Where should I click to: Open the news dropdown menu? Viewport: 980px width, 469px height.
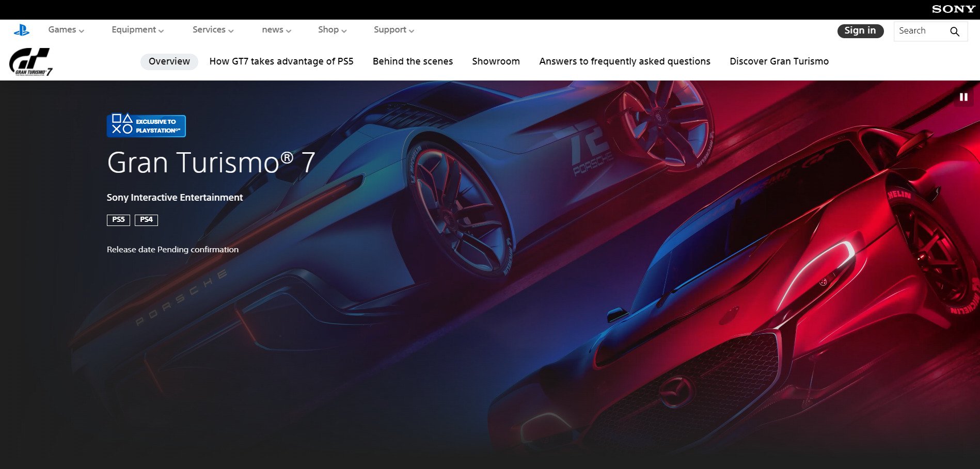(x=277, y=30)
